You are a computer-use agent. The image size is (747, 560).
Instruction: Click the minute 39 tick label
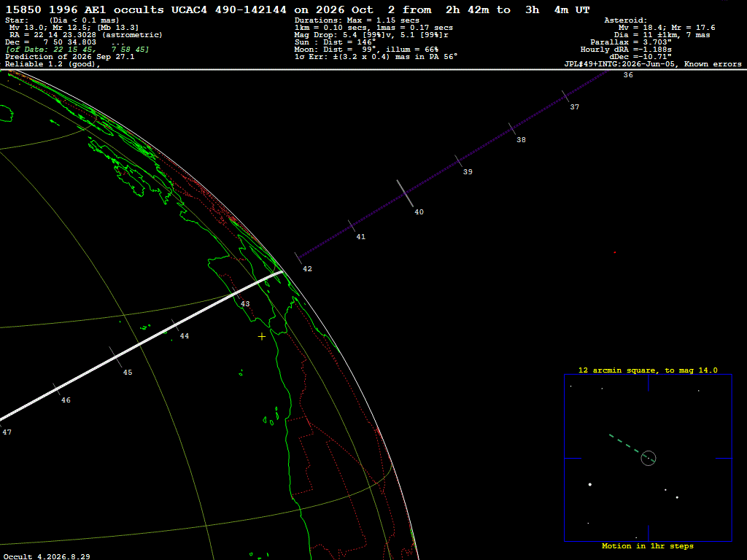(468, 172)
